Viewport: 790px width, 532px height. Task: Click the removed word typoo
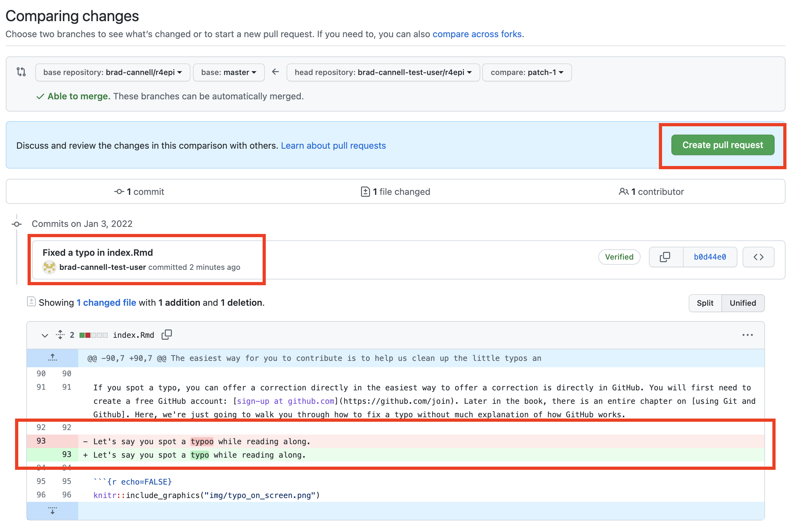click(202, 441)
